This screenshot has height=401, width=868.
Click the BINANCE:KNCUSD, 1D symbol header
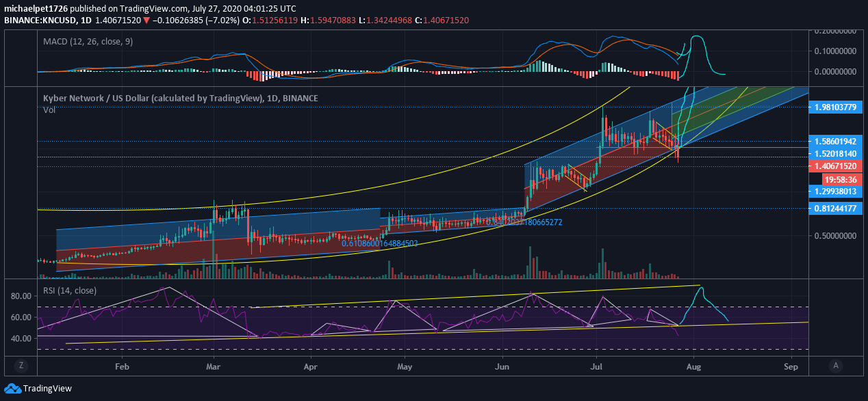[x=47, y=21]
